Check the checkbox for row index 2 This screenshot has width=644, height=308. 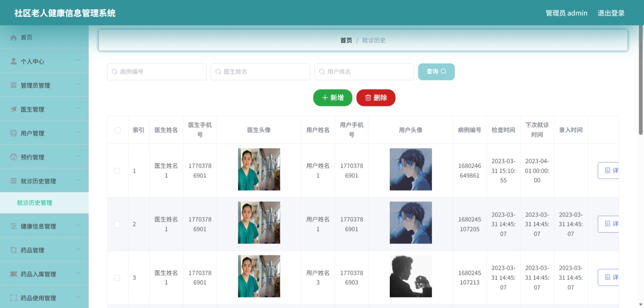click(x=117, y=224)
